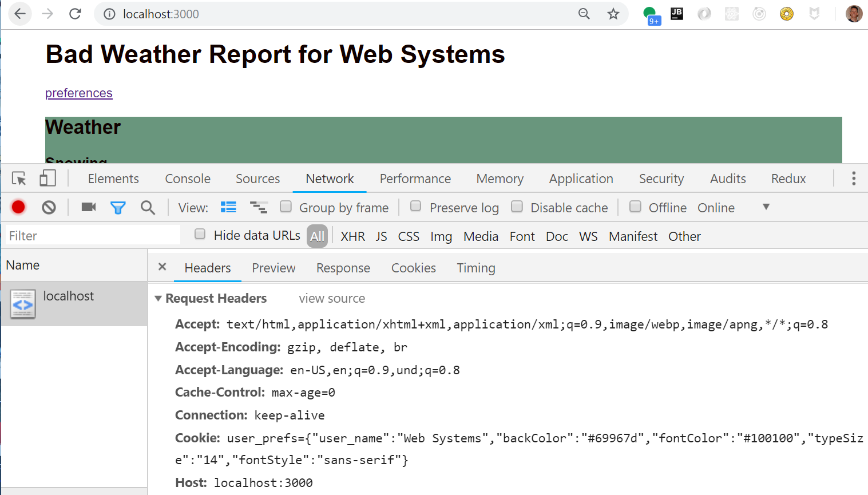The image size is (868, 495).
Task: Check the Disable cache option
Action: (517, 207)
